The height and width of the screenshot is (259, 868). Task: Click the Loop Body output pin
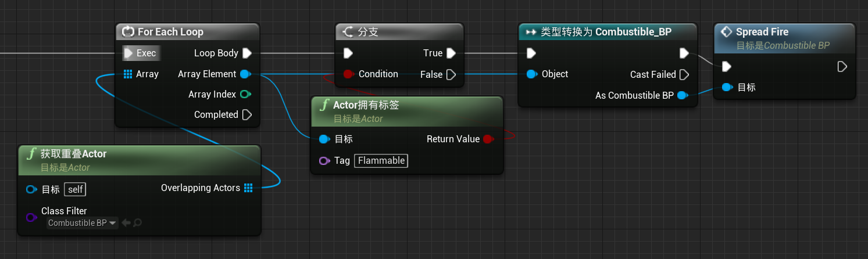[247, 53]
